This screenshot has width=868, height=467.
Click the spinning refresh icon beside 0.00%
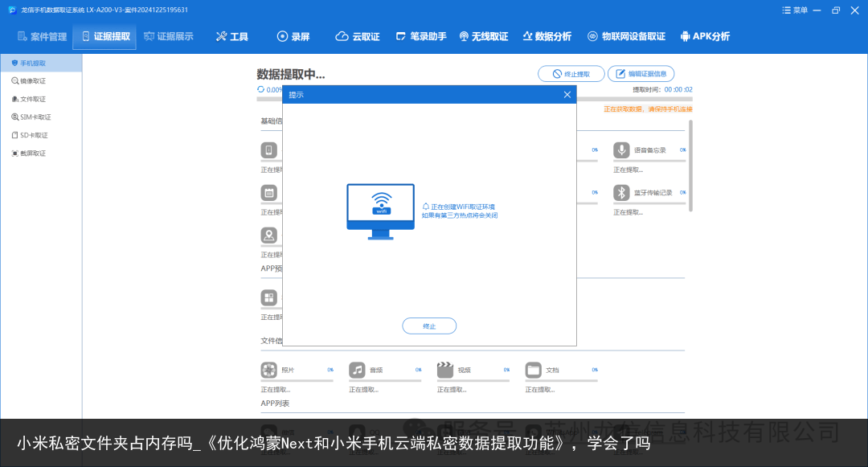(x=260, y=89)
